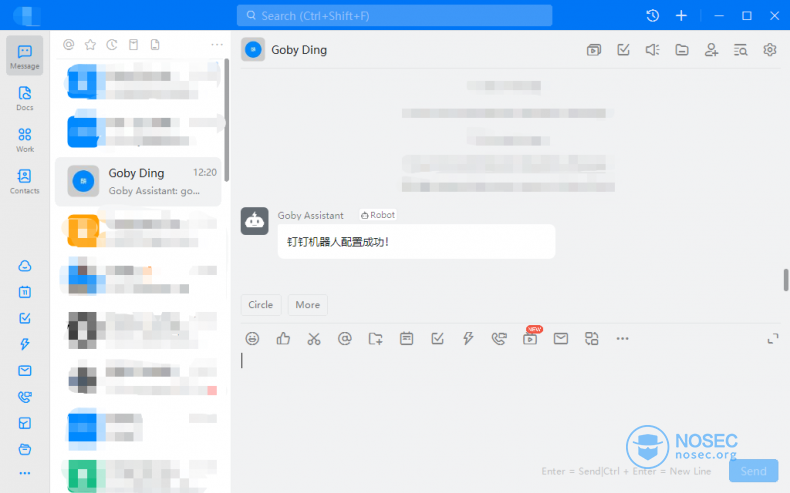
Task: Show more input toolbar options
Action: pos(623,339)
